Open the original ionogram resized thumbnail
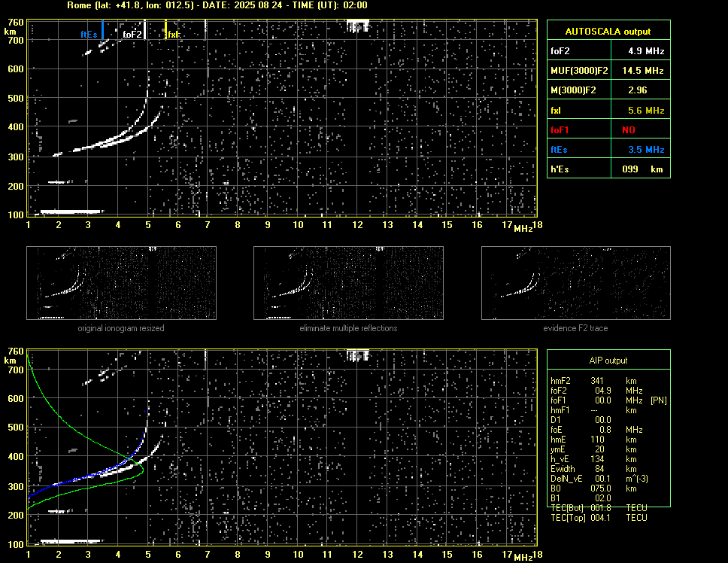 coord(121,283)
